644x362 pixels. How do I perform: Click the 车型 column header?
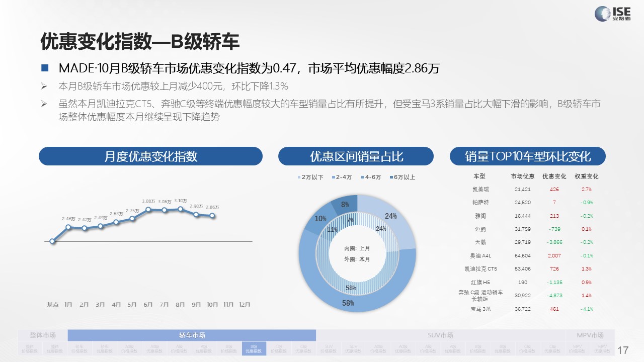point(479,176)
